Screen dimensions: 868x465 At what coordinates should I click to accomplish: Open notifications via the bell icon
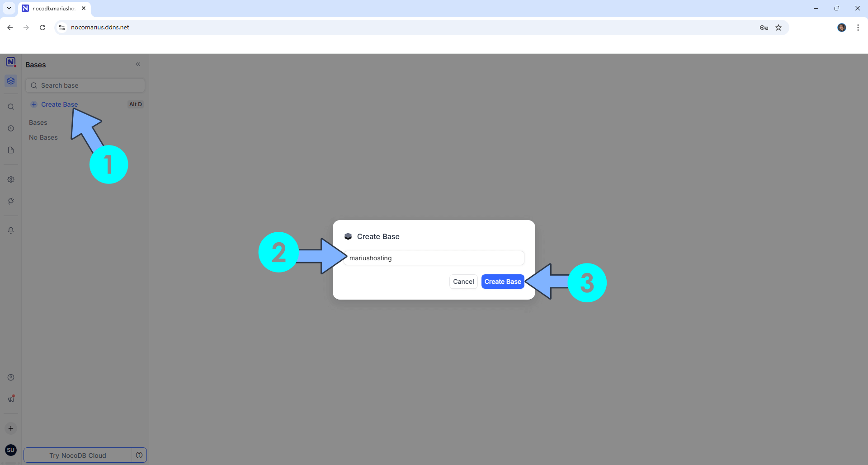click(x=10, y=230)
